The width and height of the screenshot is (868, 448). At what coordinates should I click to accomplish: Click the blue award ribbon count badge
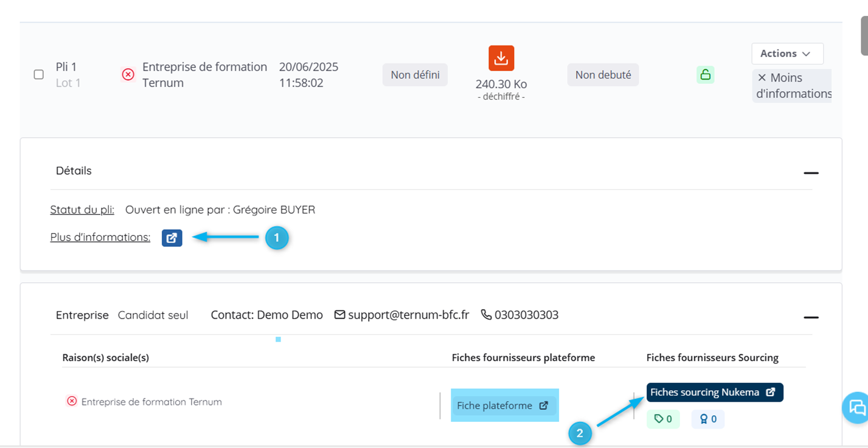coord(707,419)
